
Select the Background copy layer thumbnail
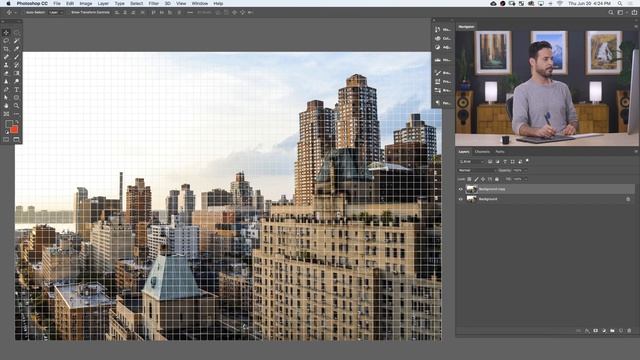[471, 189]
